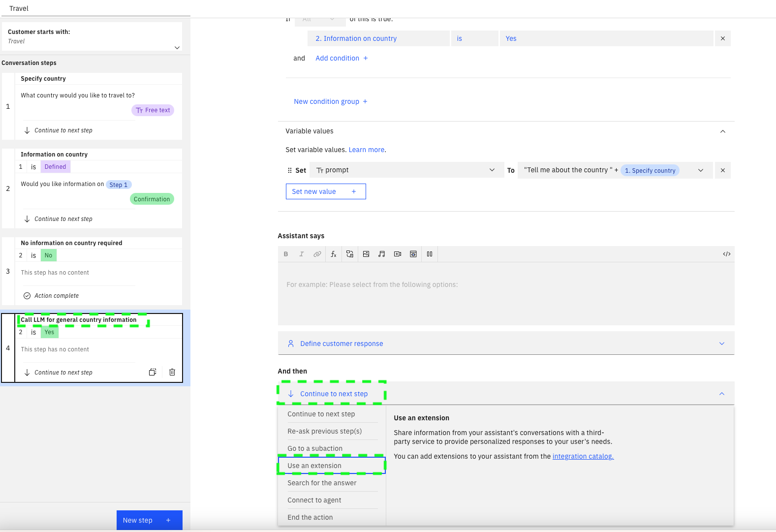Choose Continue to next step option in list
Screen dimensions: 776x532
[332, 414]
